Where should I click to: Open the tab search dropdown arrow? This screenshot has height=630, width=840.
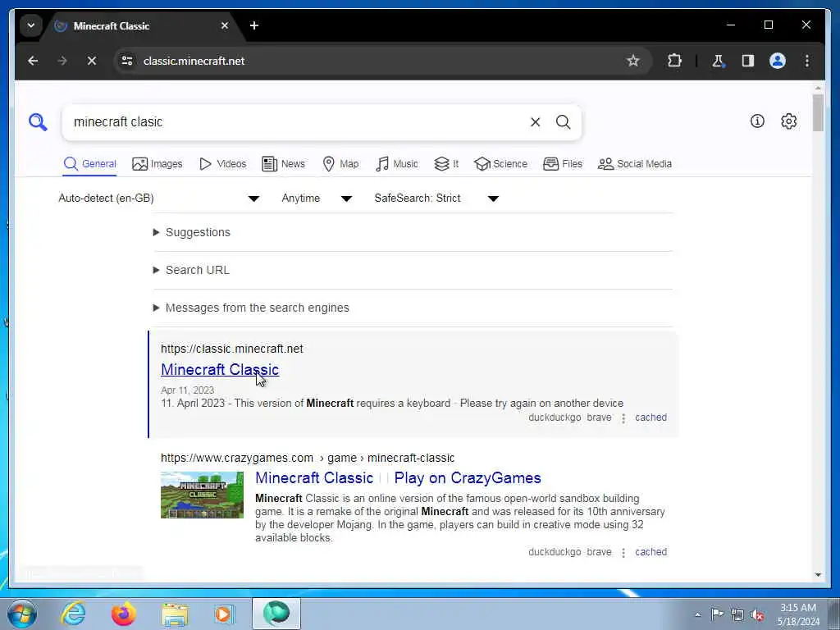[x=31, y=25]
